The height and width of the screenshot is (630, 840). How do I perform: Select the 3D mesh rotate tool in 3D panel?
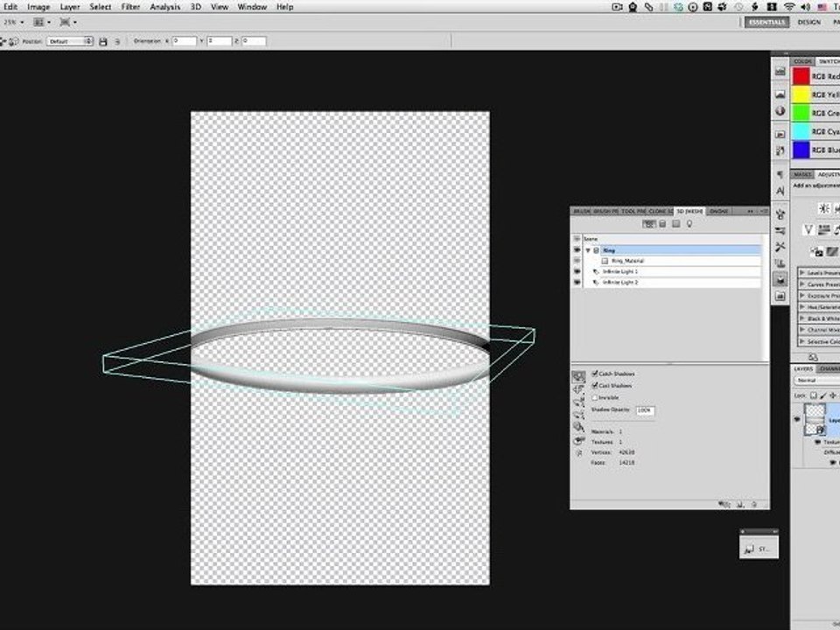pyautogui.click(x=578, y=377)
